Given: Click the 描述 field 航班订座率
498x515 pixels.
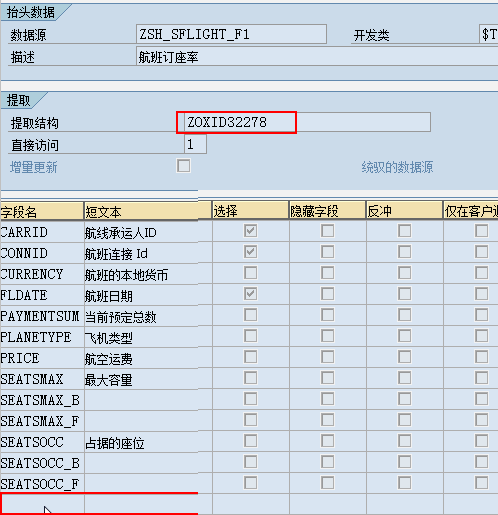Looking at the screenshot, I should point(317,56).
